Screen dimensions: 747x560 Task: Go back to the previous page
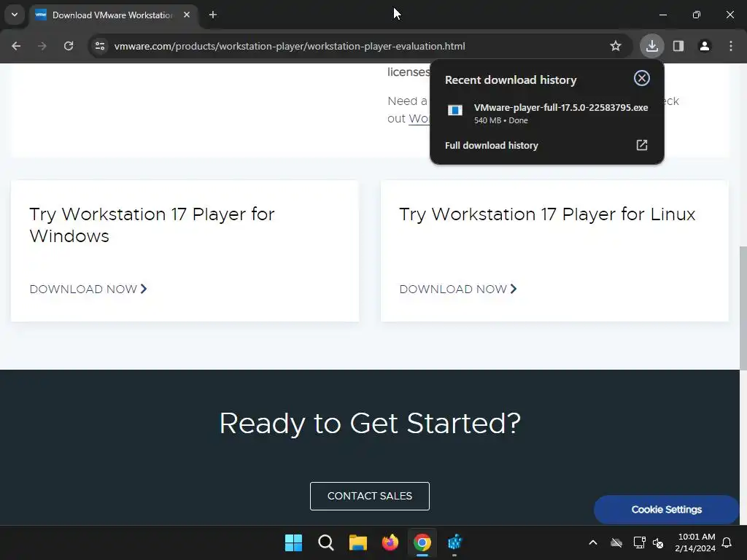coord(16,46)
